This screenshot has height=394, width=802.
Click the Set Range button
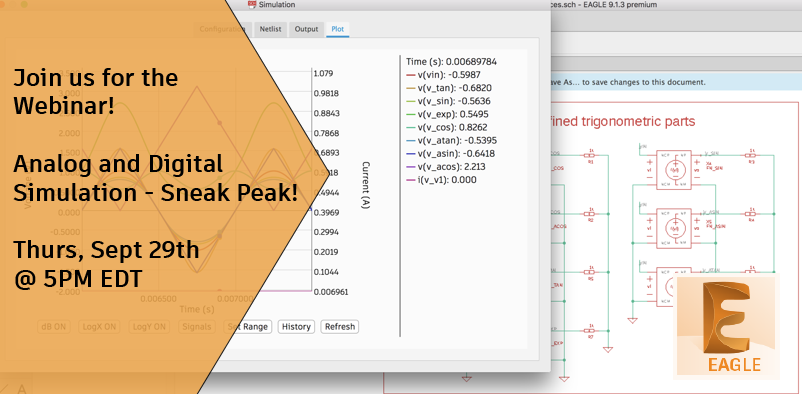pos(248,326)
